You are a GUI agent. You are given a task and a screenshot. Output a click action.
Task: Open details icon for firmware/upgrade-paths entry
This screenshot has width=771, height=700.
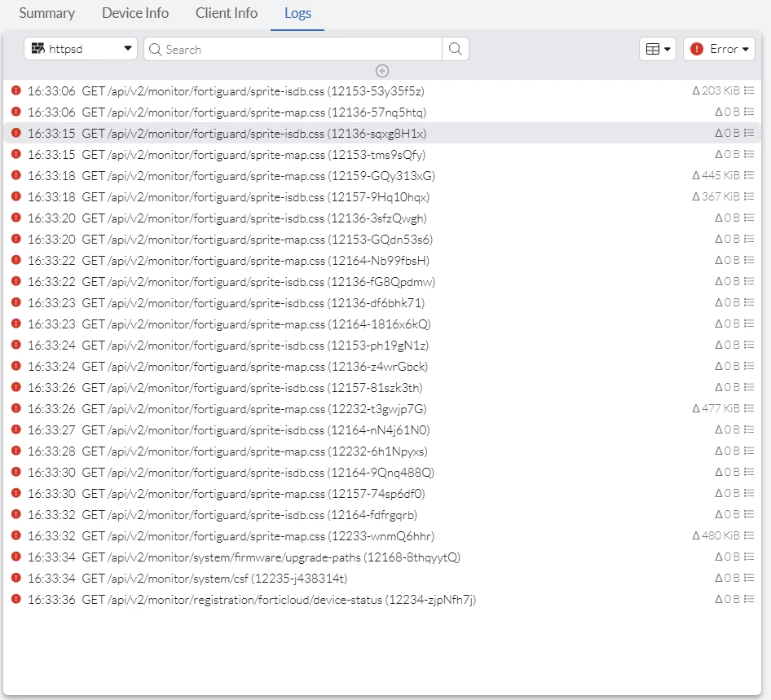click(x=749, y=556)
